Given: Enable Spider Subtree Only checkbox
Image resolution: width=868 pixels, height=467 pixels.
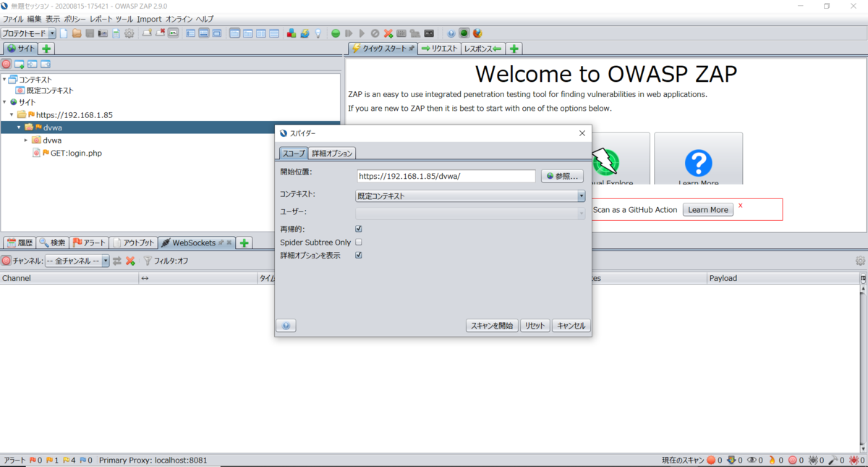Looking at the screenshot, I should [359, 242].
